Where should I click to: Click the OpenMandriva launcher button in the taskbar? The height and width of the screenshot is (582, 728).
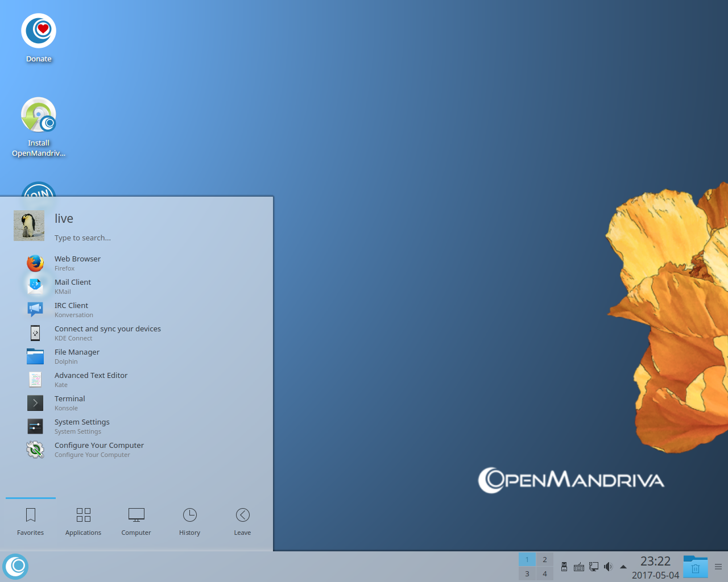[x=15, y=566]
